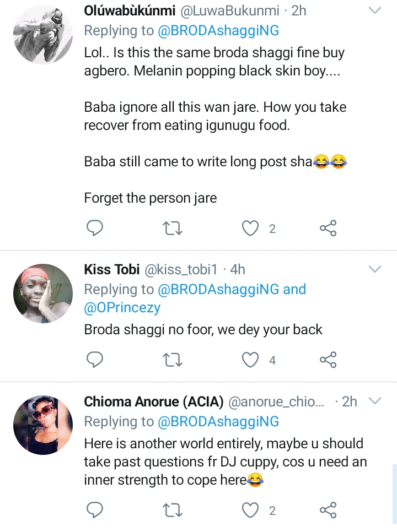Share Olúwabùkúnmi's tweet
The width and height of the screenshot is (397, 532).
point(328,228)
